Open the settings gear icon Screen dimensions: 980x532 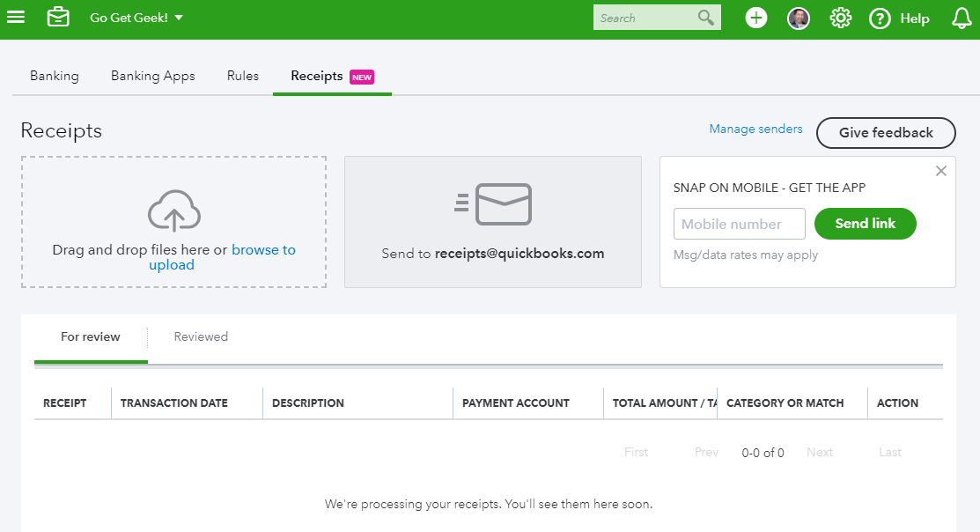(840, 17)
